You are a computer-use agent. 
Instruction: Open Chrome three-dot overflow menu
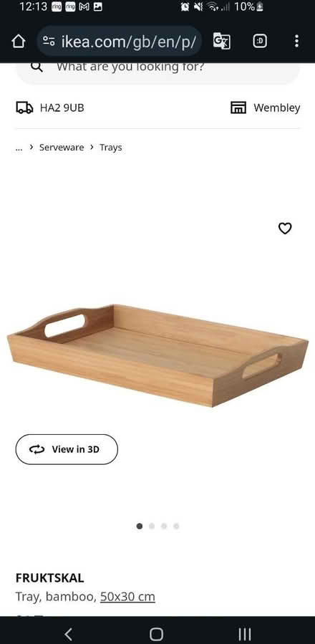[296, 41]
